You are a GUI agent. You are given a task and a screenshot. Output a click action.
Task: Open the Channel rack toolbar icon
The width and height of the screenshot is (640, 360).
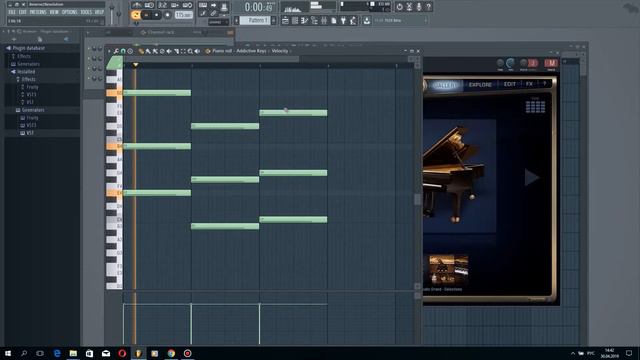(x=295, y=20)
